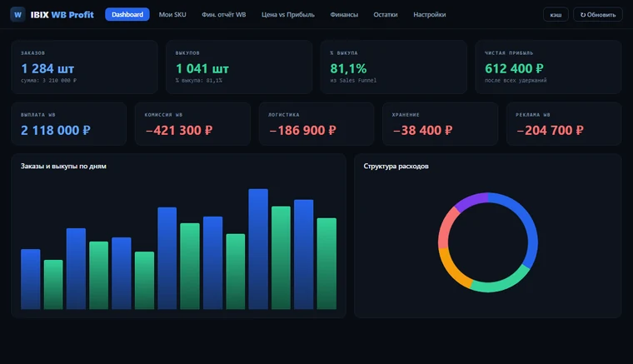Select the Финансы tab
This screenshot has width=633, height=364.
coord(344,14)
